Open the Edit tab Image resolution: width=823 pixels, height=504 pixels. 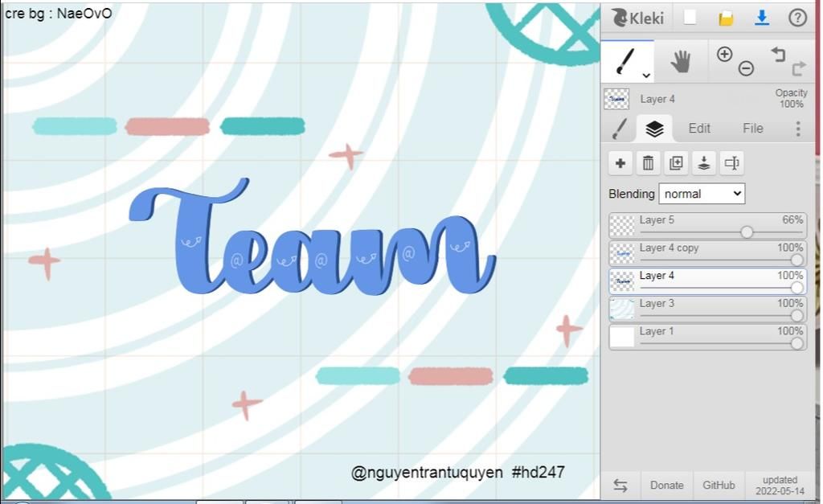(x=699, y=129)
